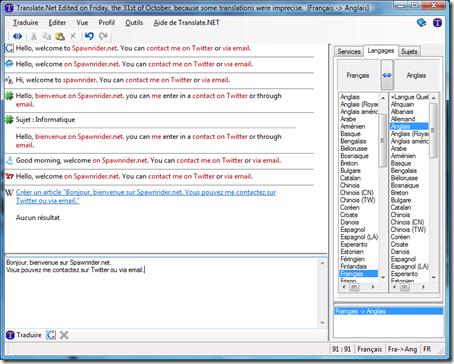Image resolution: width=454 pixels, height=364 pixels.
Task: Click the Français source language button
Action: pos(358,75)
